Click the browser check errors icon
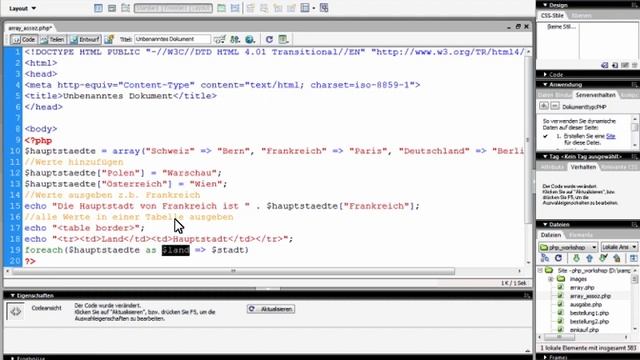This screenshot has width=640, height=360. [x=220, y=39]
